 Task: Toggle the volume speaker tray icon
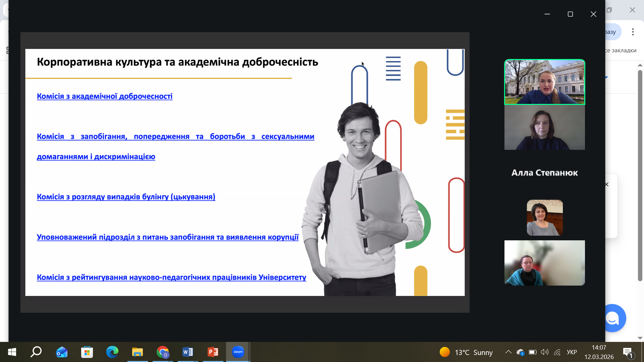pos(544,352)
